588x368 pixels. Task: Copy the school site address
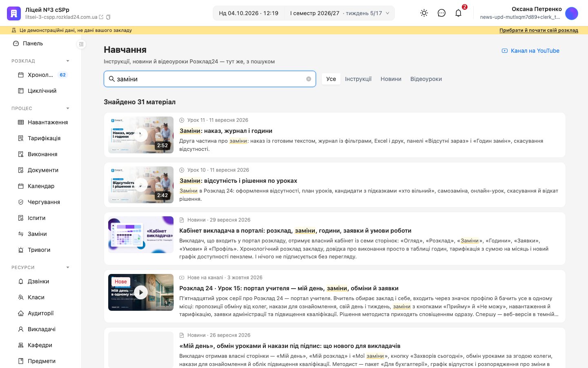pos(108,17)
